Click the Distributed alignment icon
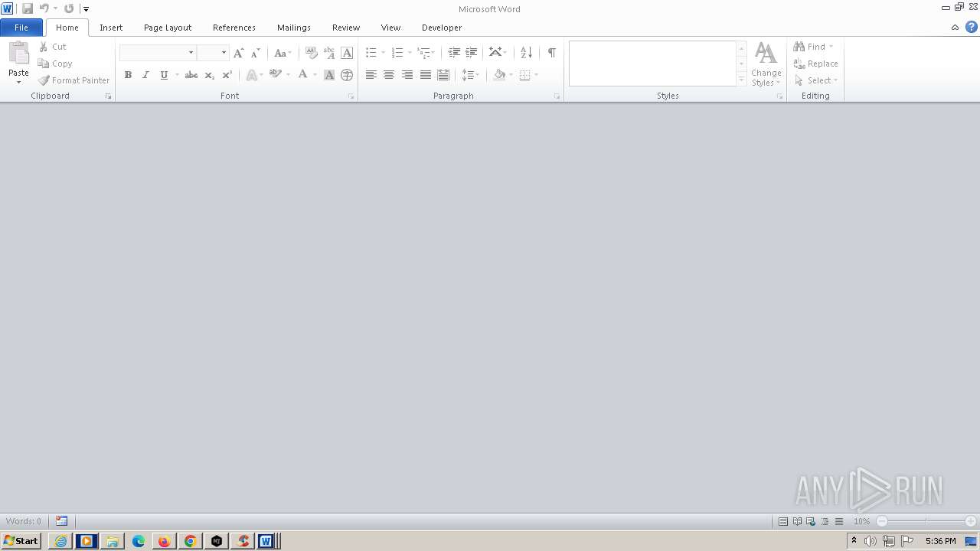 pyautogui.click(x=443, y=75)
